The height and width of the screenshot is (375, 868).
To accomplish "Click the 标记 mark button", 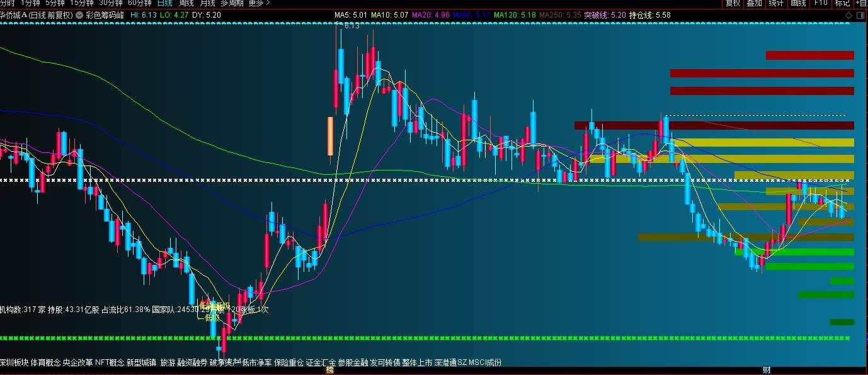I will (x=842, y=3).
